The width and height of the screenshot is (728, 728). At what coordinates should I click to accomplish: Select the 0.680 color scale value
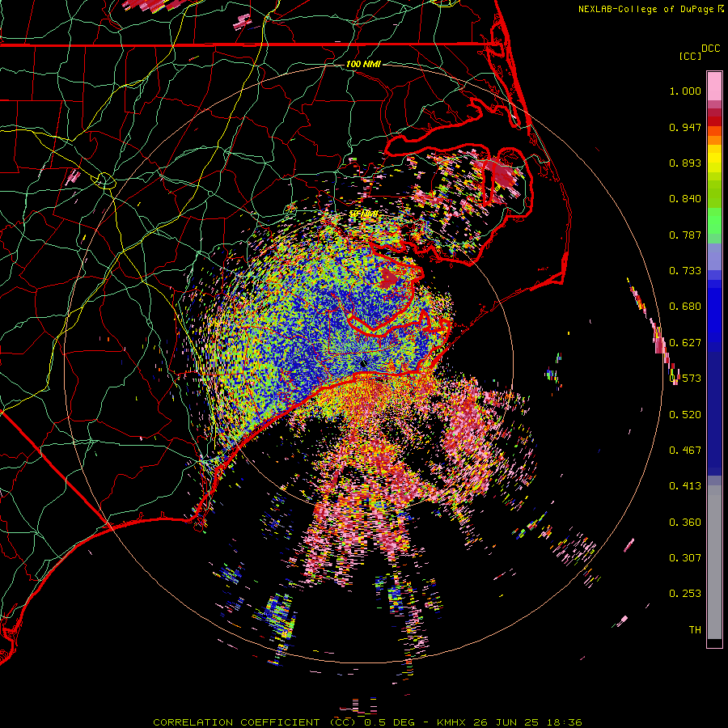tap(685, 307)
